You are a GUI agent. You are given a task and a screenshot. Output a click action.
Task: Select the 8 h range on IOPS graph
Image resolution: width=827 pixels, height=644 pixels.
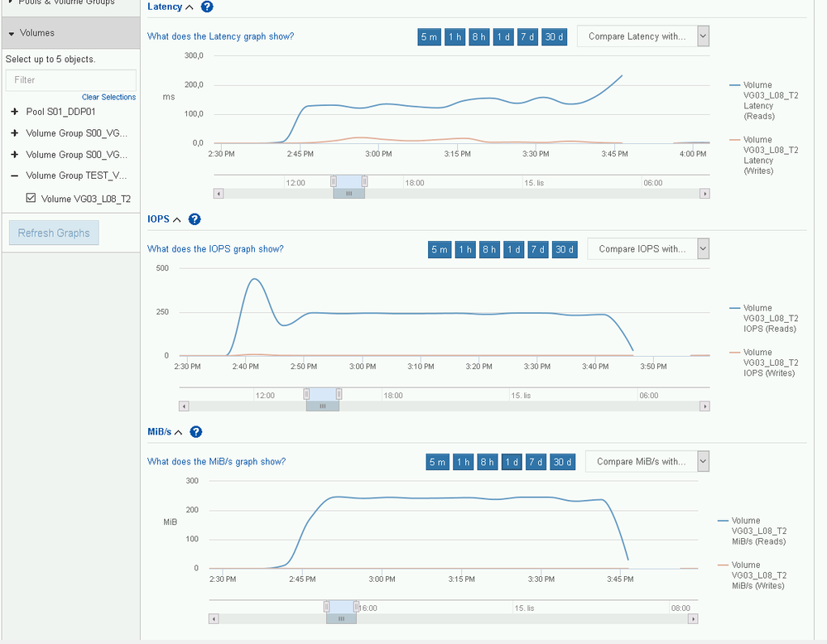point(489,249)
